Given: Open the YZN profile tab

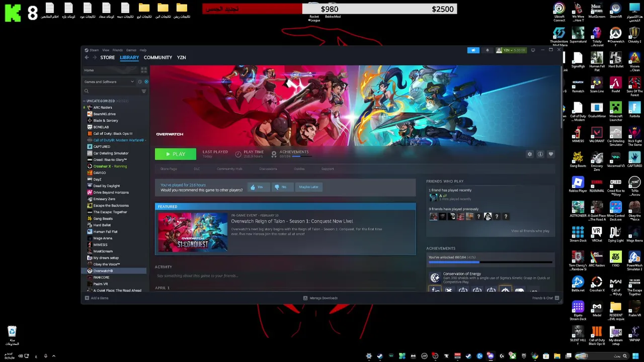Looking at the screenshot, I should [181, 57].
